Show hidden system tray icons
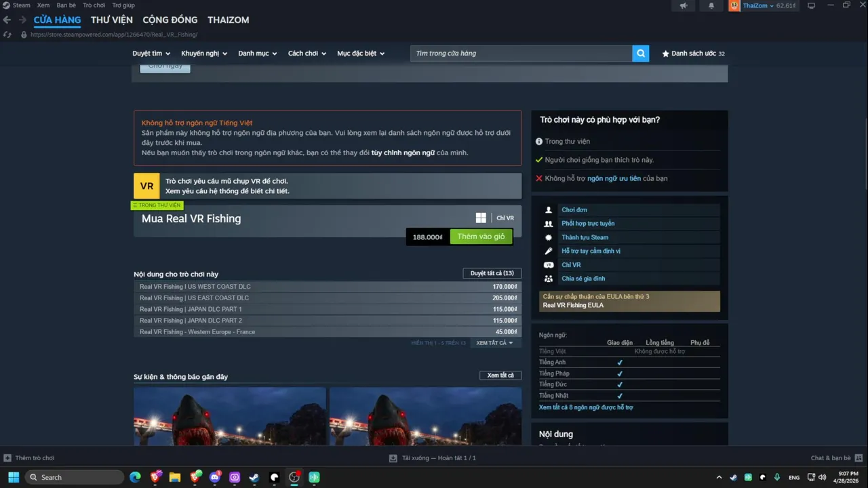 [x=719, y=477]
